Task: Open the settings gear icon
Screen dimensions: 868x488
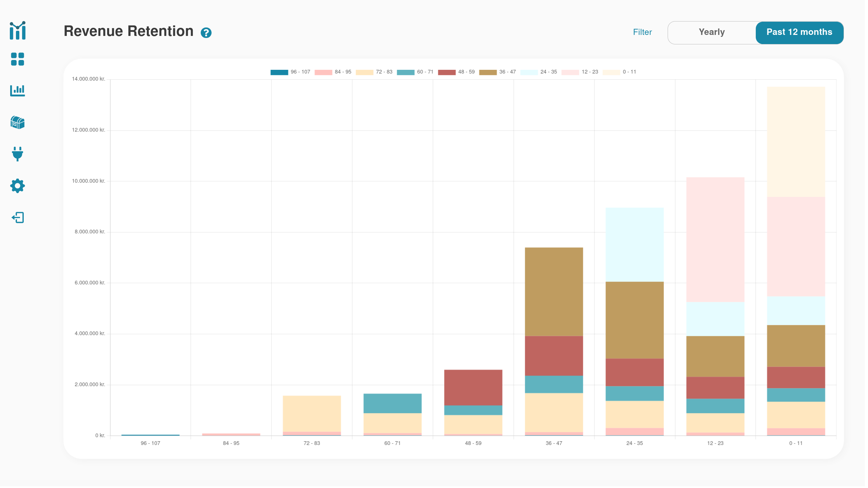Action: [18, 186]
